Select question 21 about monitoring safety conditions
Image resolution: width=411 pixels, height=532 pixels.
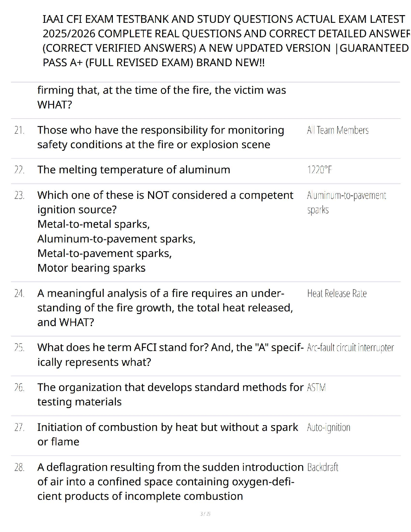[161, 137]
